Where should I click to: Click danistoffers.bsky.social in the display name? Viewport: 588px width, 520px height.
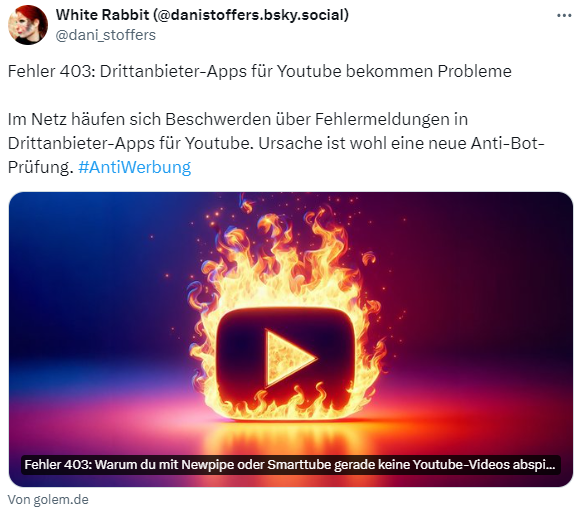[251, 15]
